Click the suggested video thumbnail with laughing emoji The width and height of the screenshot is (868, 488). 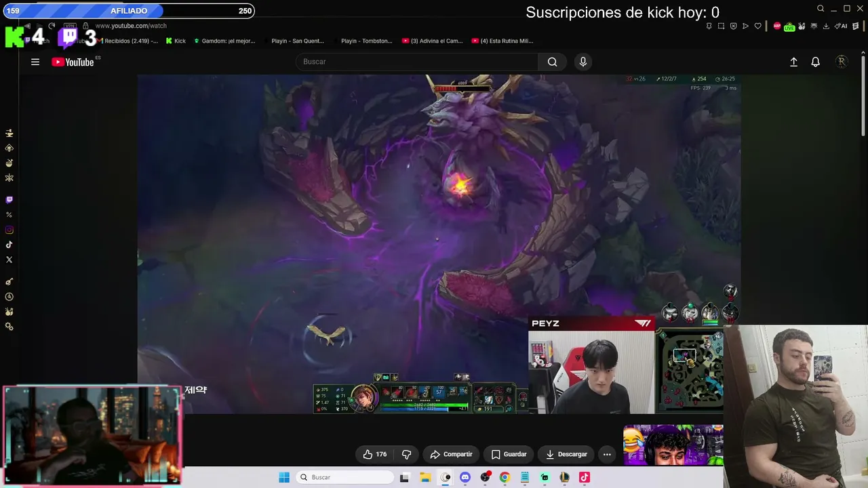(673, 445)
